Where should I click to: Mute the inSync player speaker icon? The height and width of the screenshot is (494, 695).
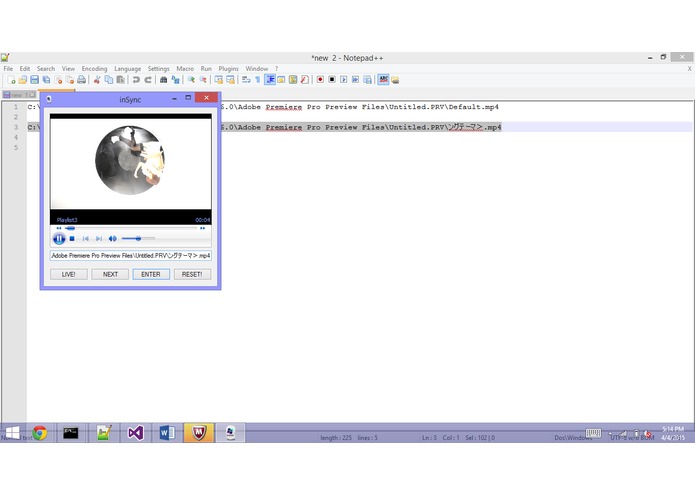113,238
